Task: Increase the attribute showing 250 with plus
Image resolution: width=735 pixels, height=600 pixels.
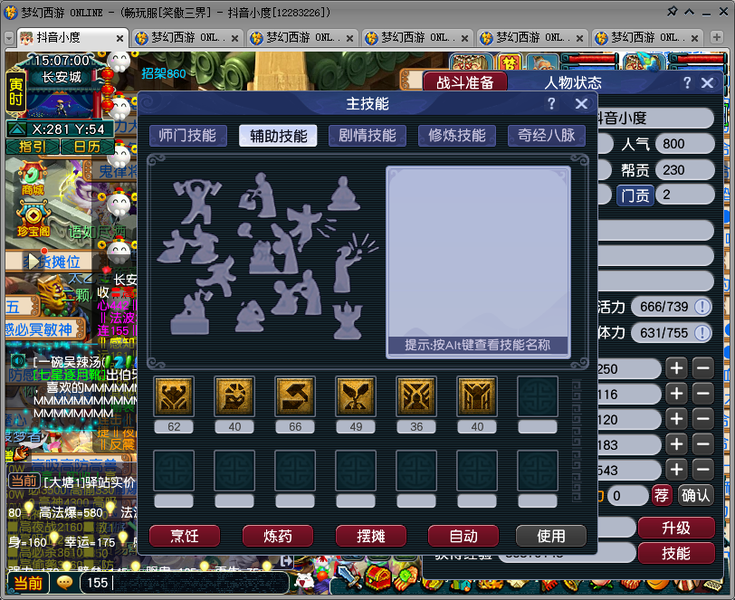Action: 676,368
